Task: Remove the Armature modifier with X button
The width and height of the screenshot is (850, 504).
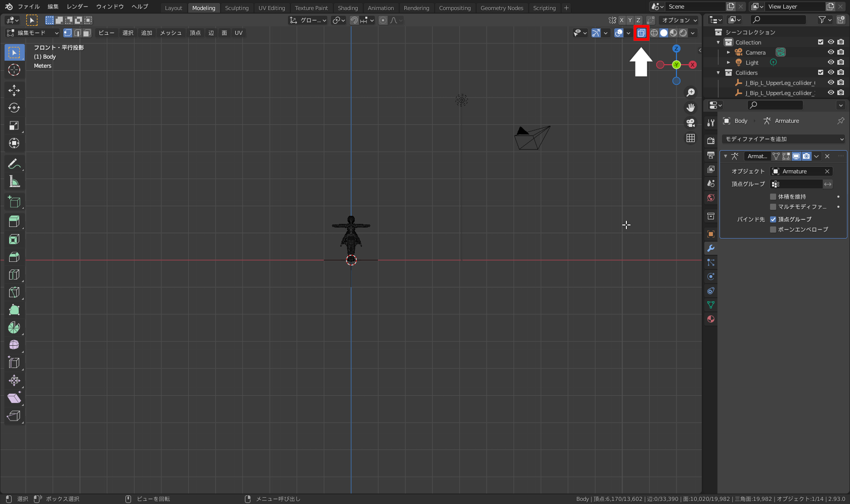Action: 827,156
